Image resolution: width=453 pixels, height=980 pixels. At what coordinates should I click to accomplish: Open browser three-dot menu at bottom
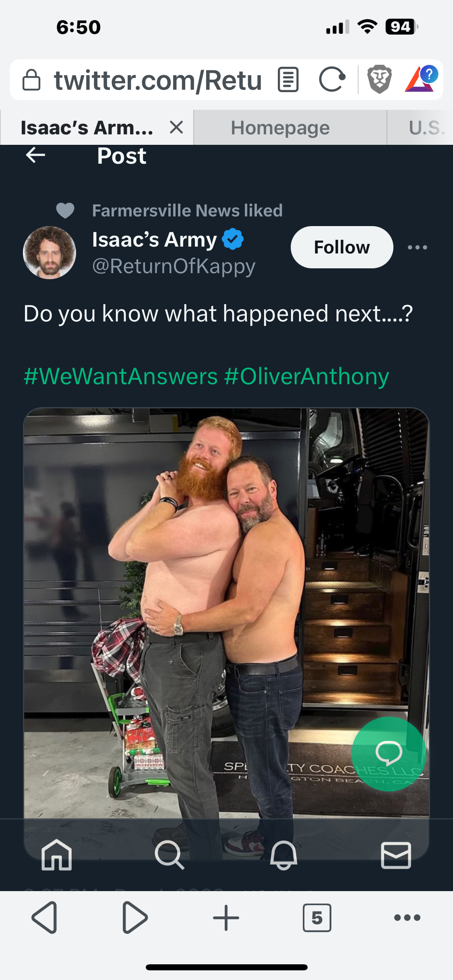pos(407,918)
